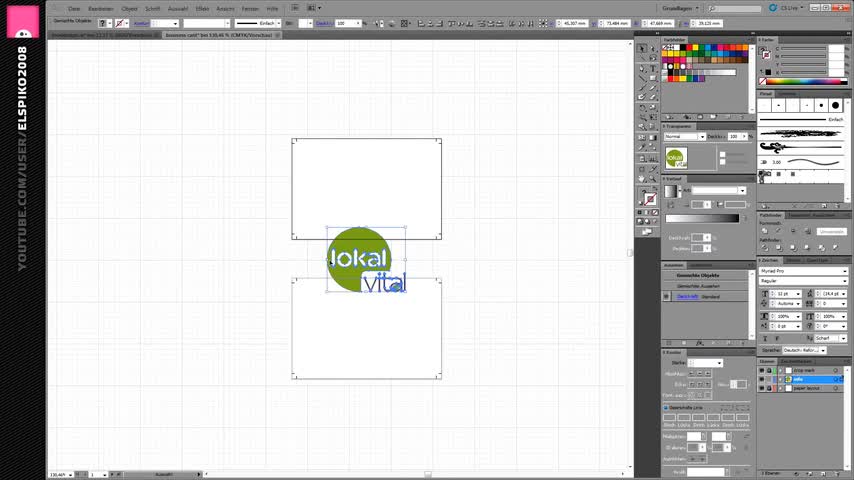The image size is (854, 480).
Task: Select the Eraser tool
Action: pos(652,97)
